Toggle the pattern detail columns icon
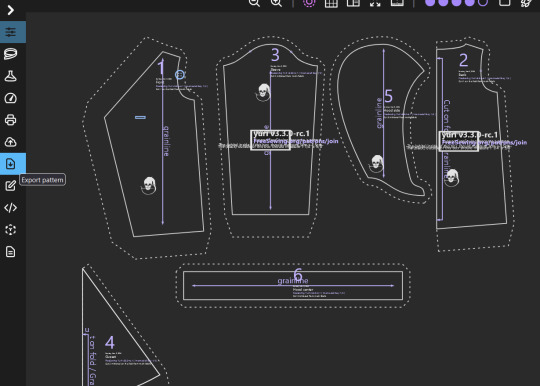Screen dimensions: 540x386 (353, 3)
